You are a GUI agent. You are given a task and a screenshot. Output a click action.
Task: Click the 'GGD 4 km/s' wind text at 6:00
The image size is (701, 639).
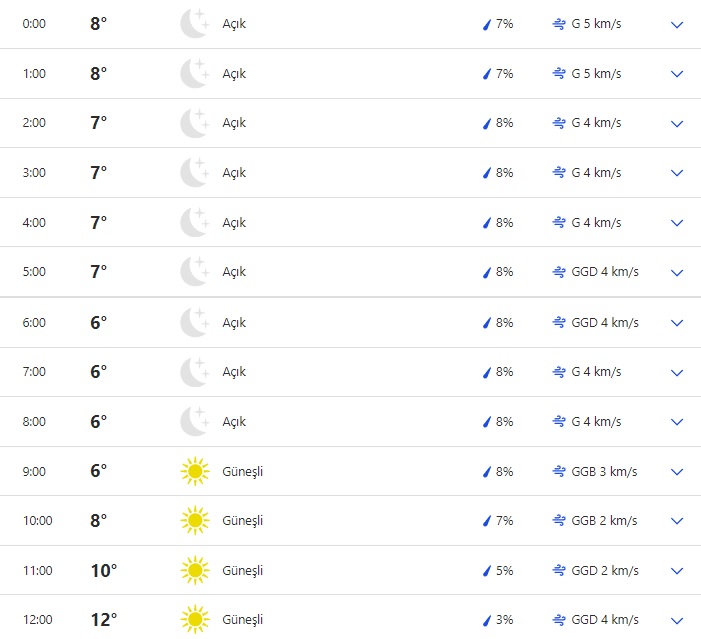point(604,323)
